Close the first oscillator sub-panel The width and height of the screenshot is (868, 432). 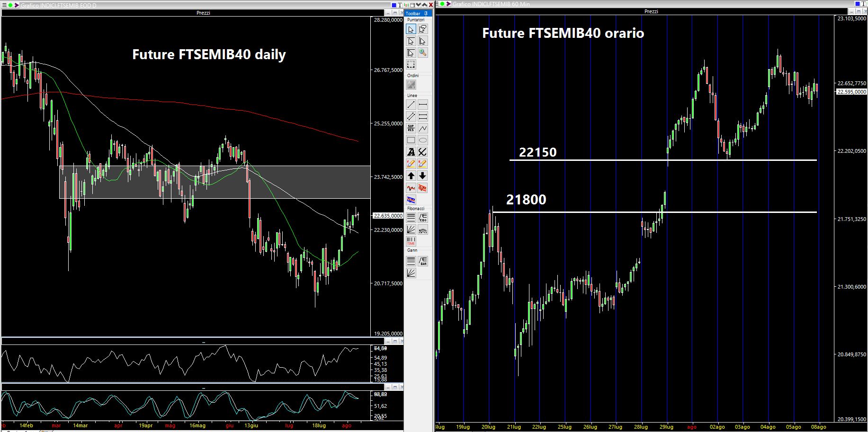click(402, 341)
